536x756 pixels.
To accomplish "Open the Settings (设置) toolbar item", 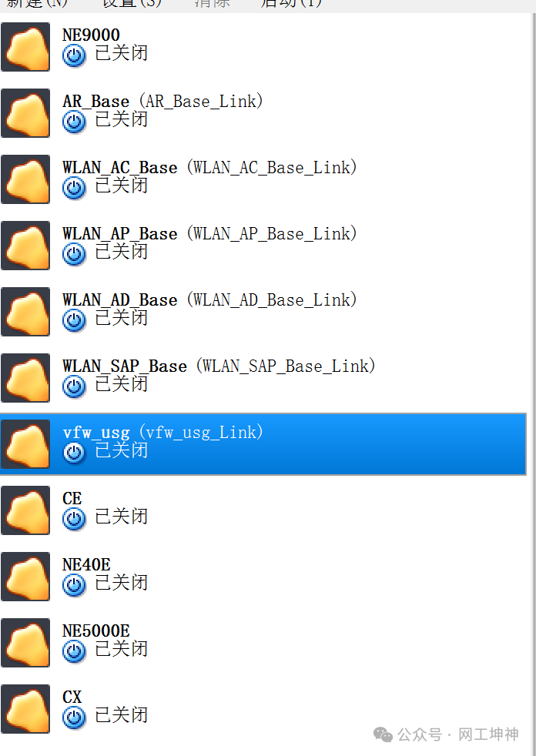I will [132, 4].
